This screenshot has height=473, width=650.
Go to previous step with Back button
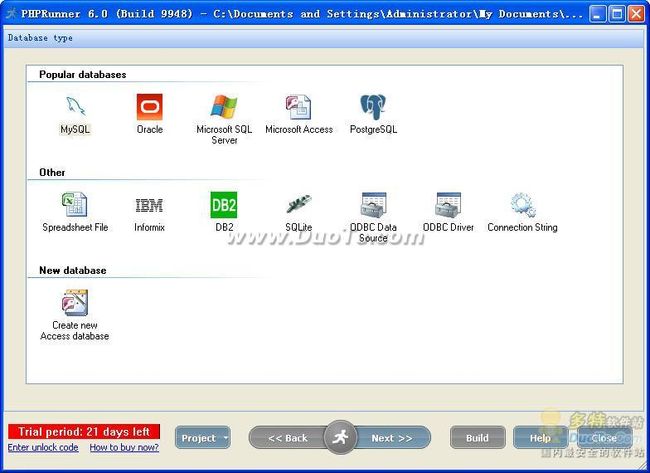pos(287,438)
